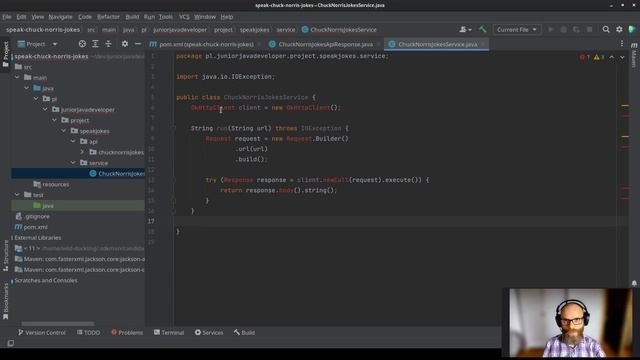Click the Run button in toolbar
The width and height of the screenshot is (640, 360).
(x=550, y=29)
